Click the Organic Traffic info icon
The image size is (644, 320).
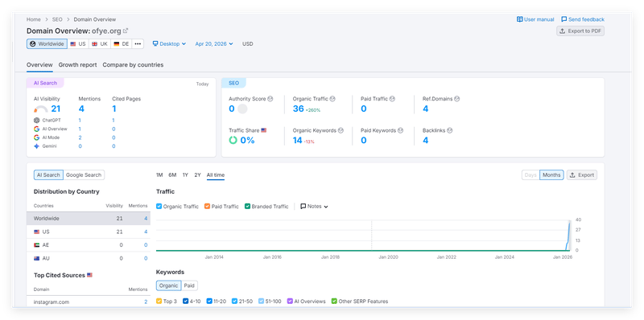pos(332,99)
